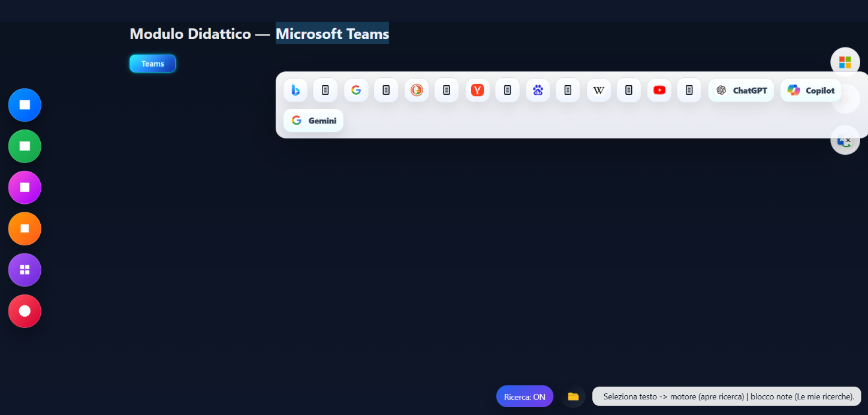
Task: Search selected text with Google
Action: pyautogui.click(x=356, y=90)
